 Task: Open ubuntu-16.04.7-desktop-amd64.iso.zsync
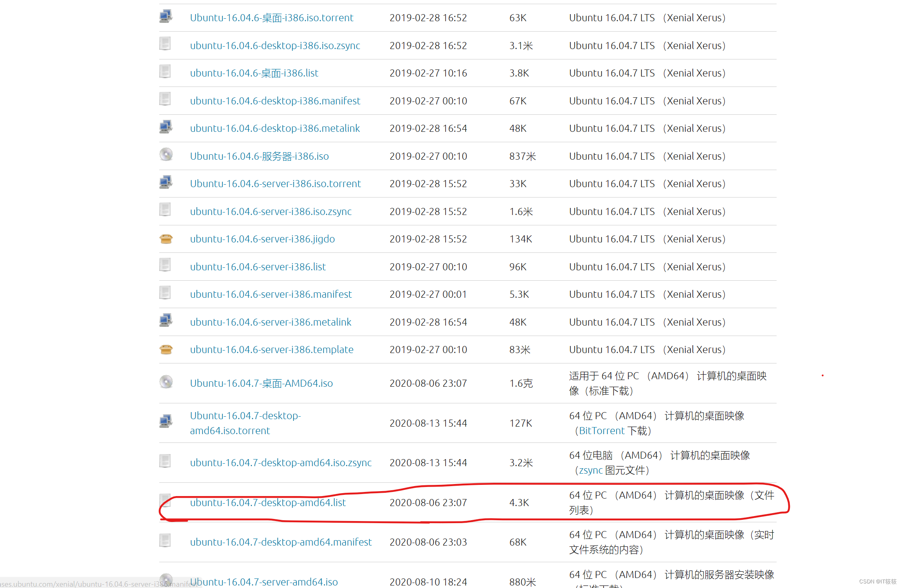[281, 462]
